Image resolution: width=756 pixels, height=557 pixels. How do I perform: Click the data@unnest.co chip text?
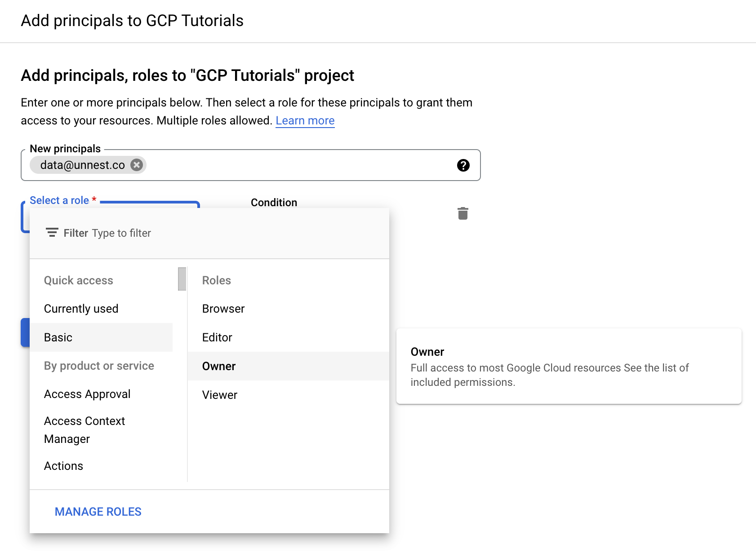pyautogui.click(x=83, y=165)
